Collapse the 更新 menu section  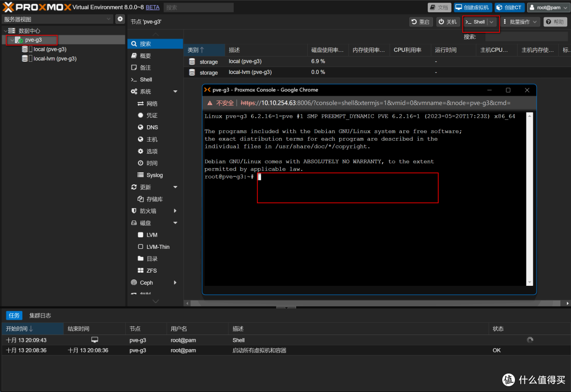click(175, 187)
